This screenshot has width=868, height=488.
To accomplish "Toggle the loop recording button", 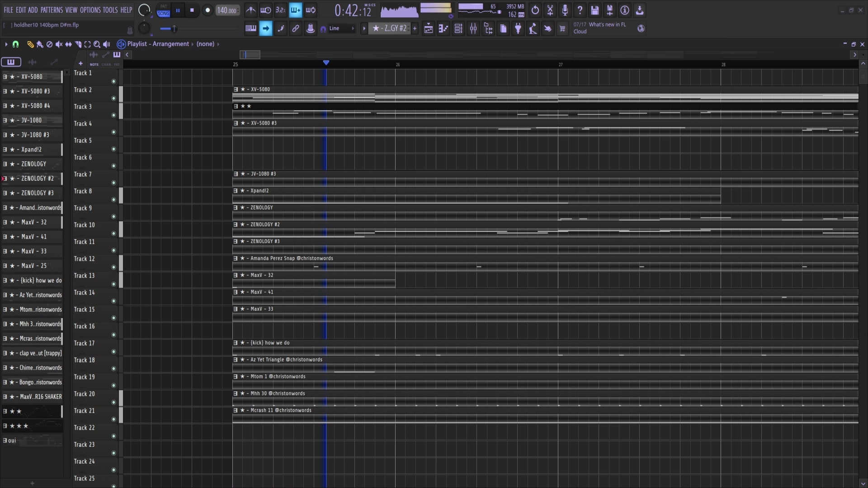I will 311,10.
